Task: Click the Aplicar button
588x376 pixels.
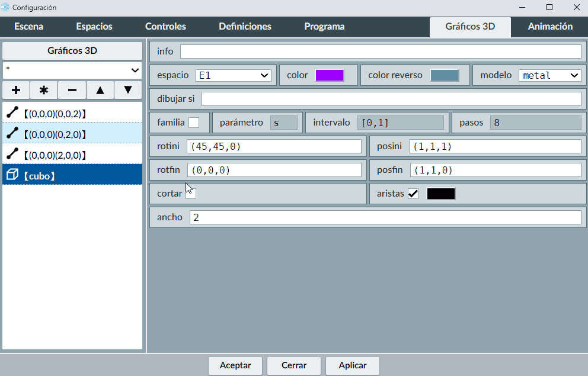Action: click(x=353, y=365)
